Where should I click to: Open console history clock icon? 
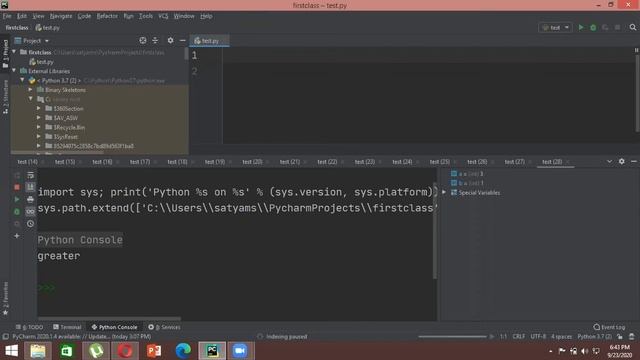(31, 224)
